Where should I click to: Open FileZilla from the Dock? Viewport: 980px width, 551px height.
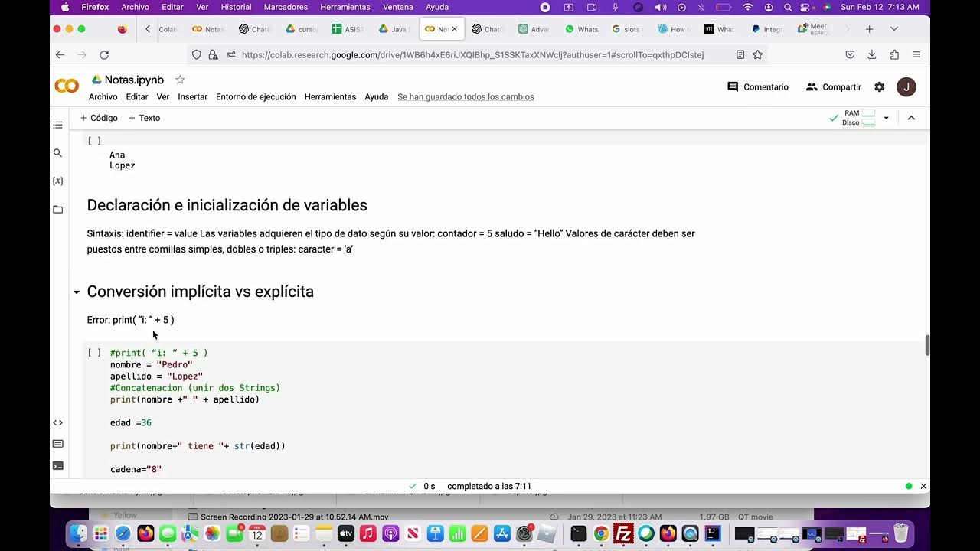coord(623,533)
